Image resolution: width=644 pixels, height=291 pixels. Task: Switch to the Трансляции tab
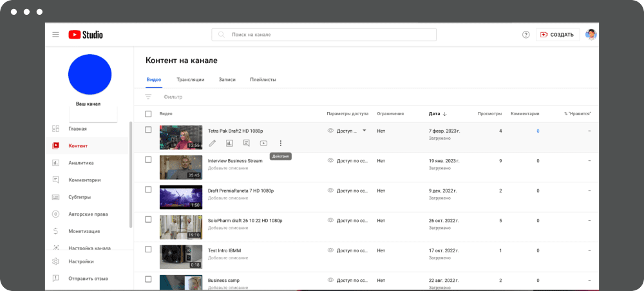(x=191, y=80)
